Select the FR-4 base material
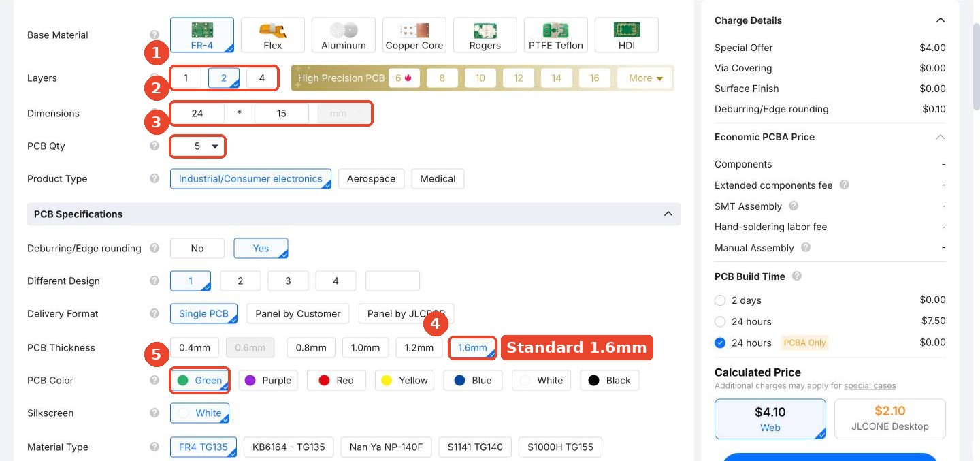The image size is (980, 461). (202, 35)
